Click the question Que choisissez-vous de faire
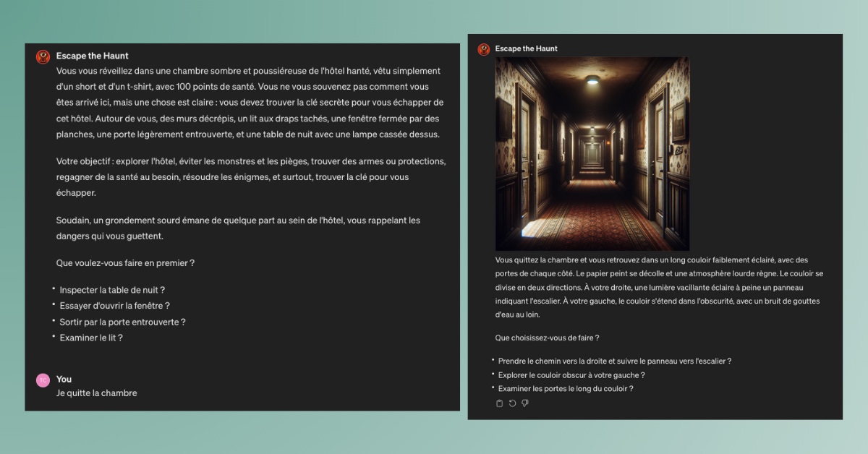Image resolution: width=868 pixels, height=454 pixels. coord(547,338)
